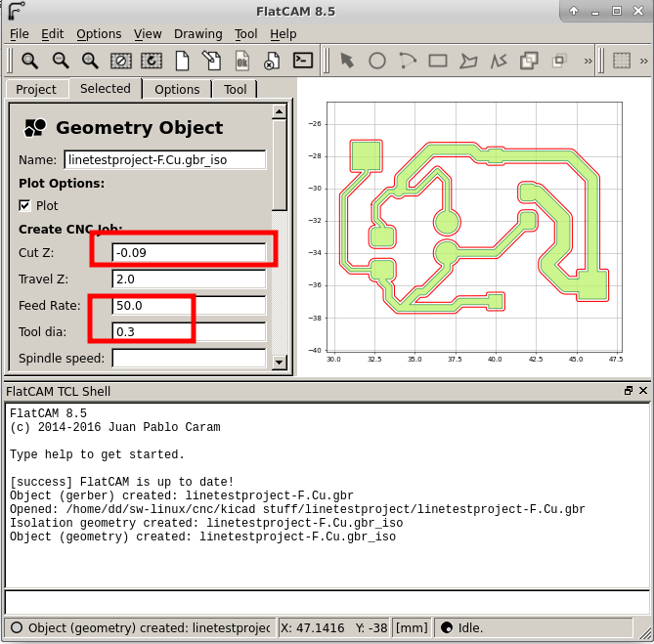
Task: Choose the Add Path drawing tool
Action: click(x=499, y=61)
